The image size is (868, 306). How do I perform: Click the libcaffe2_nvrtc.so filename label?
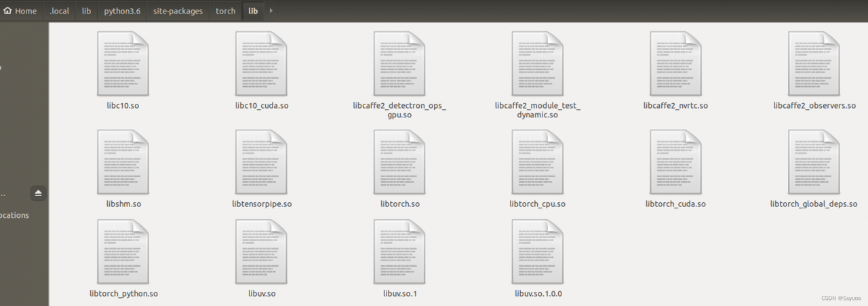[675, 106]
